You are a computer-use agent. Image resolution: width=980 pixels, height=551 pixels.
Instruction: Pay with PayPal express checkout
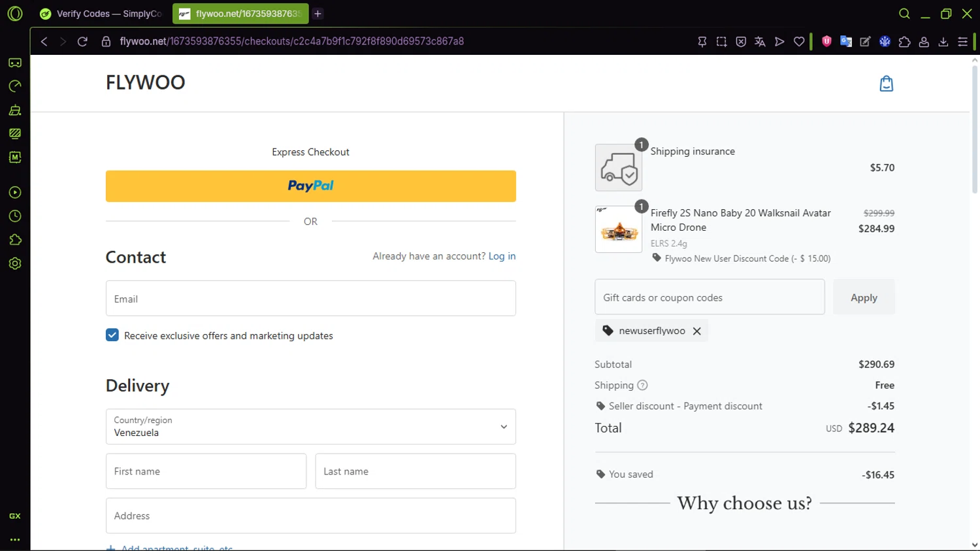tap(311, 186)
